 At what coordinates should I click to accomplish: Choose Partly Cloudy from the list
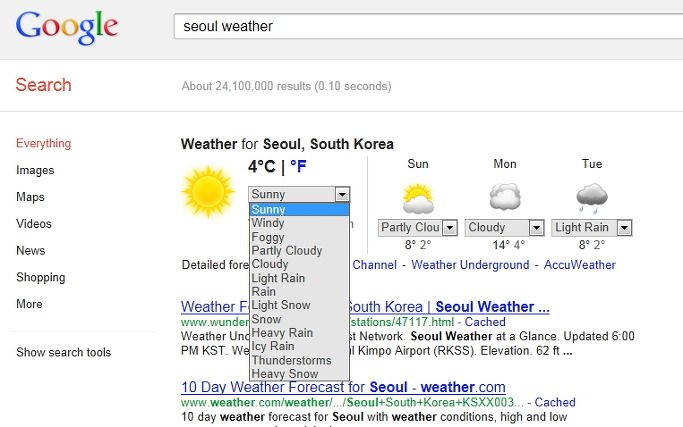pyautogui.click(x=299, y=251)
